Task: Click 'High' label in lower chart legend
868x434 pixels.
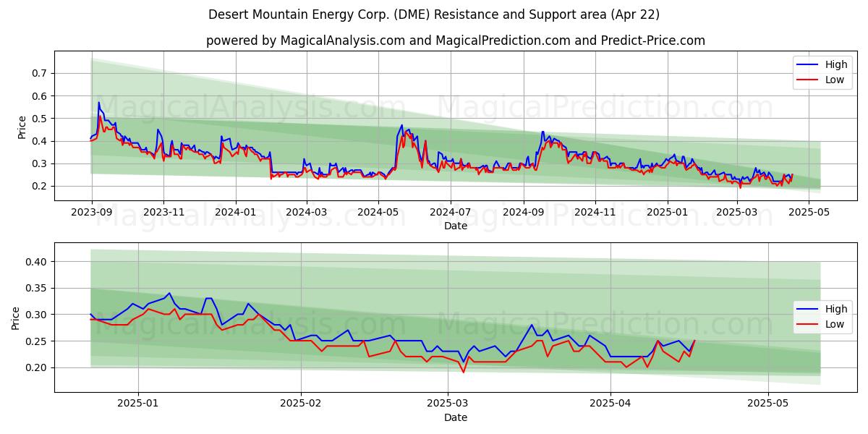Action: coord(836,309)
